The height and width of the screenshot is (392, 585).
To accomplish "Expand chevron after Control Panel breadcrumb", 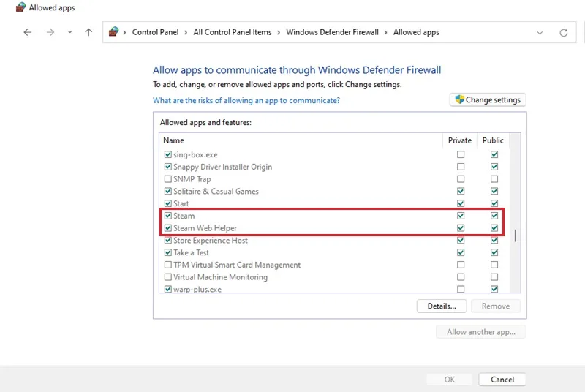I will click(x=186, y=32).
